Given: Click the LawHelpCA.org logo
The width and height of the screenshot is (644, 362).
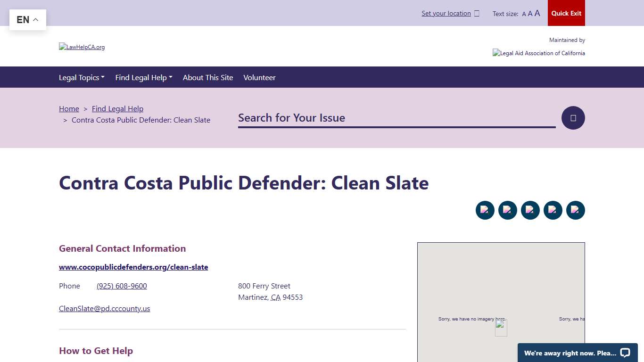Looking at the screenshot, I should point(82,47).
